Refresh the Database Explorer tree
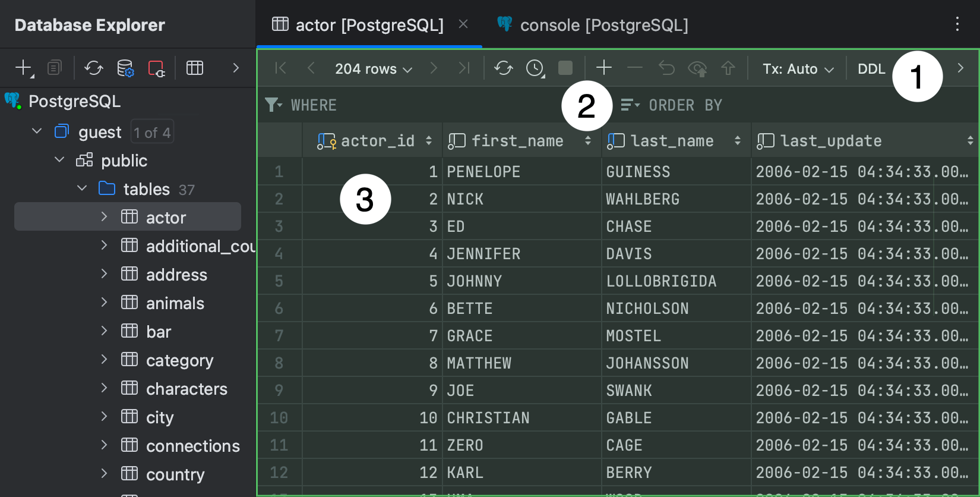The height and width of the screenshot is (497, 980). tap(93, 68)
